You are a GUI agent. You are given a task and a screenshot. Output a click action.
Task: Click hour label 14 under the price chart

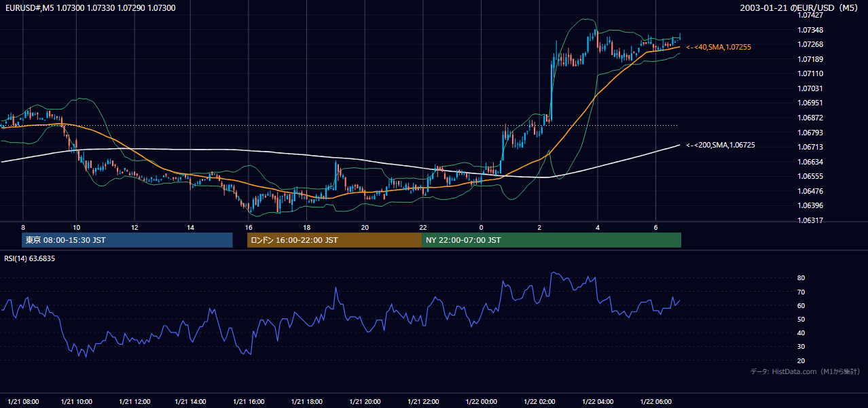click(x=192, y=227)
